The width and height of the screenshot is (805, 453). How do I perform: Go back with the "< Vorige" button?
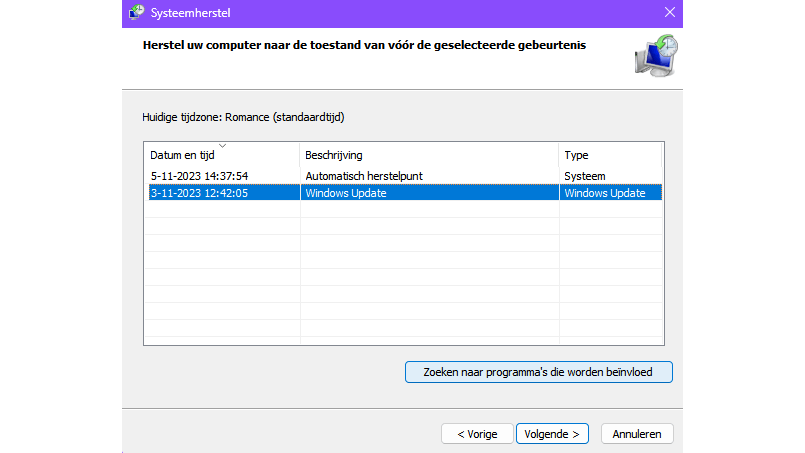477,434
